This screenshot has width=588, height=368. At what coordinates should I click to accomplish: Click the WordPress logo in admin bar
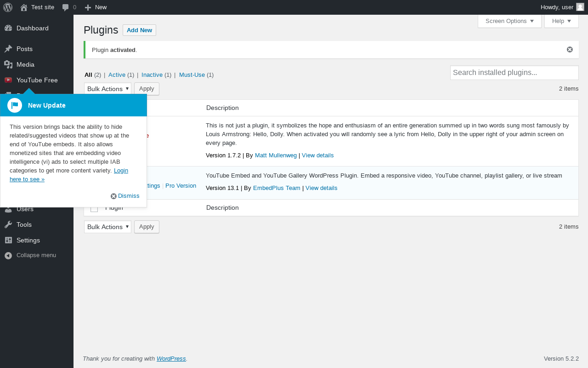point(8,7)
